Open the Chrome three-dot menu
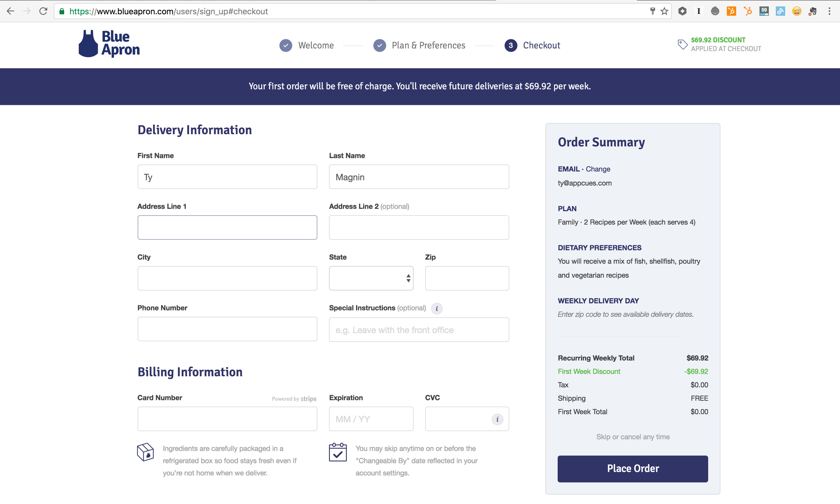Viewport: 840px width, 504px height. click(829, 11)
